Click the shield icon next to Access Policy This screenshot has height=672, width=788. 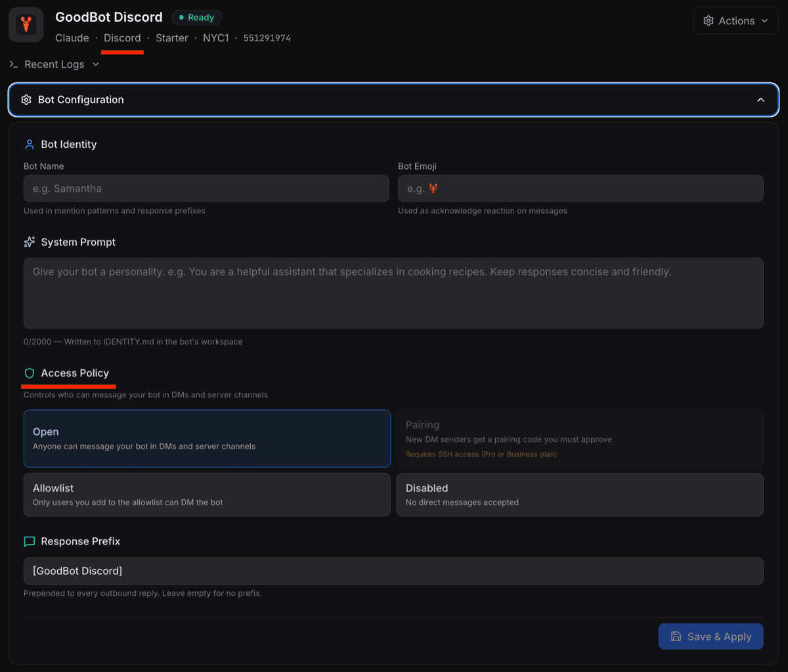[29, 372]
